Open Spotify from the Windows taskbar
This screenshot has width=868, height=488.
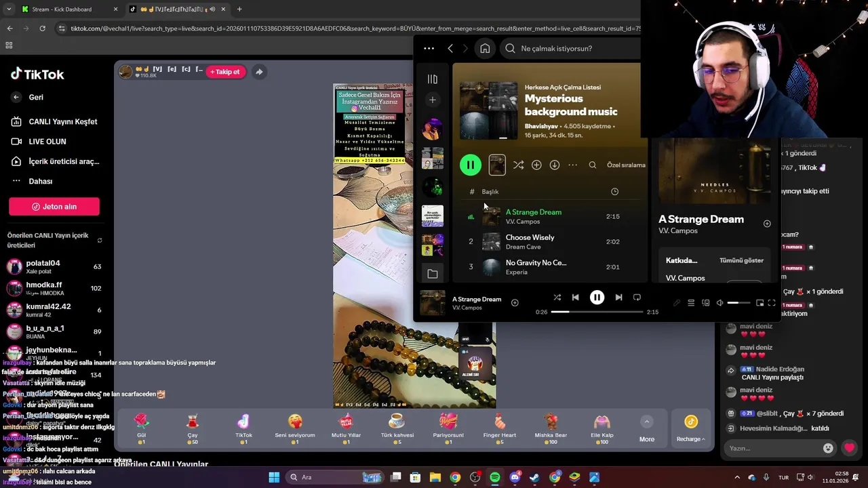click(x=495, y=477)
